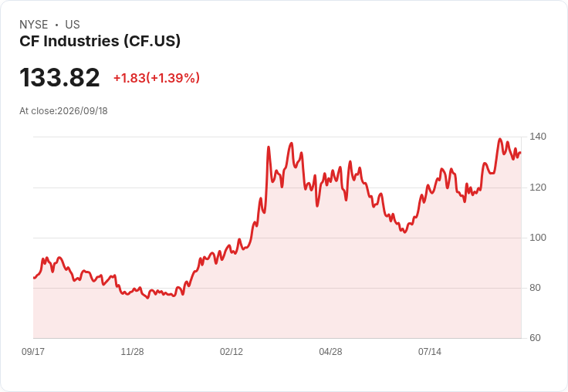Click the 60 price axis label
Image resolution: width=568 pixels, height=392 pixels.
point(535,338)
